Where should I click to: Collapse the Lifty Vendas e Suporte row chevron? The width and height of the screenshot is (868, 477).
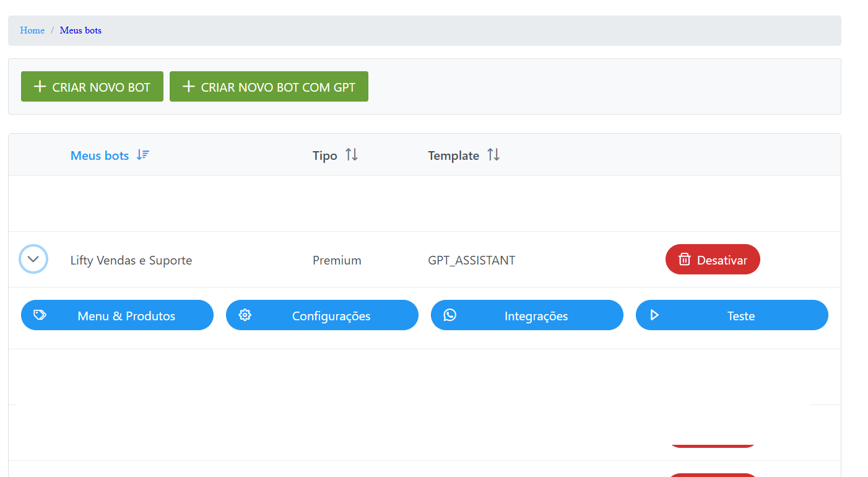(33, 259)
